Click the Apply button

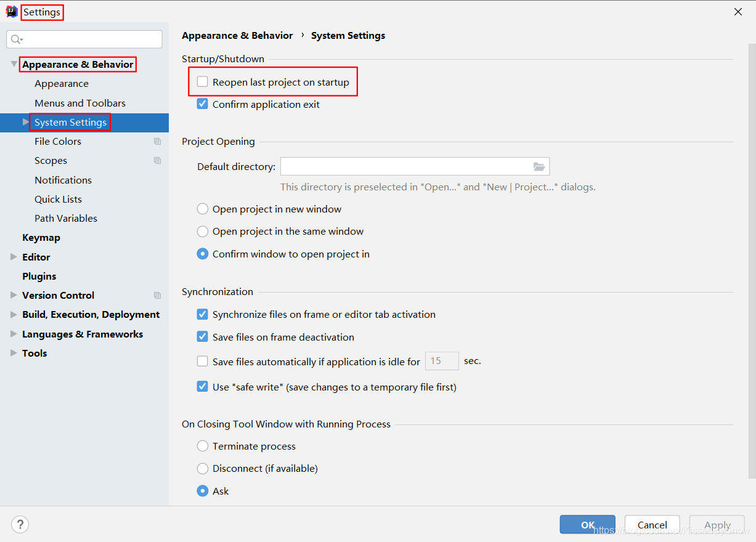click(717, 525)
